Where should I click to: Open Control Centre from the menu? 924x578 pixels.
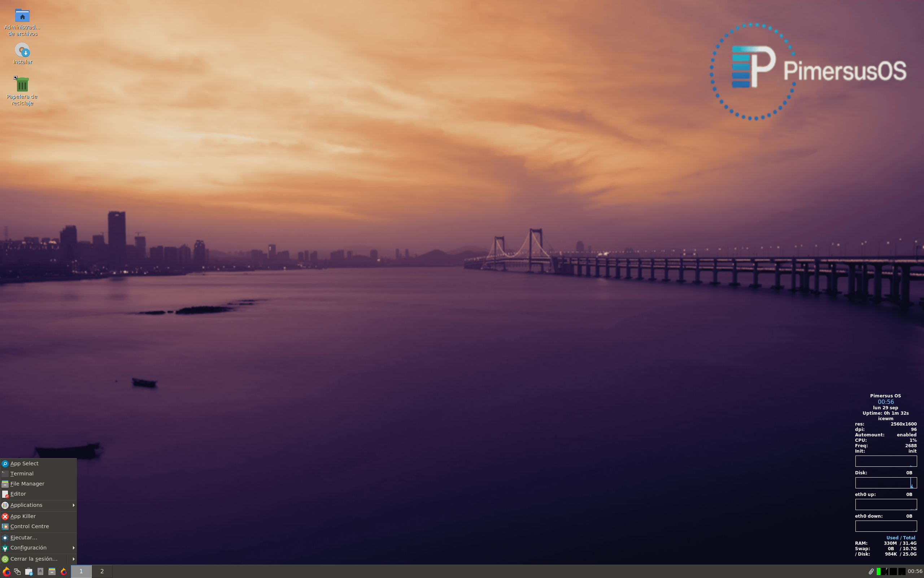click(x=39, y=526)
